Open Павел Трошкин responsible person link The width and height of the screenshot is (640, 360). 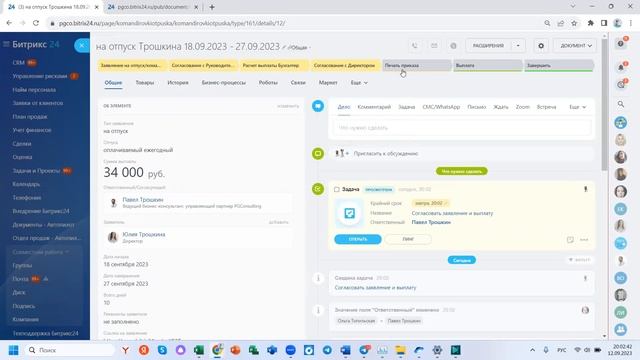[143, 200]
